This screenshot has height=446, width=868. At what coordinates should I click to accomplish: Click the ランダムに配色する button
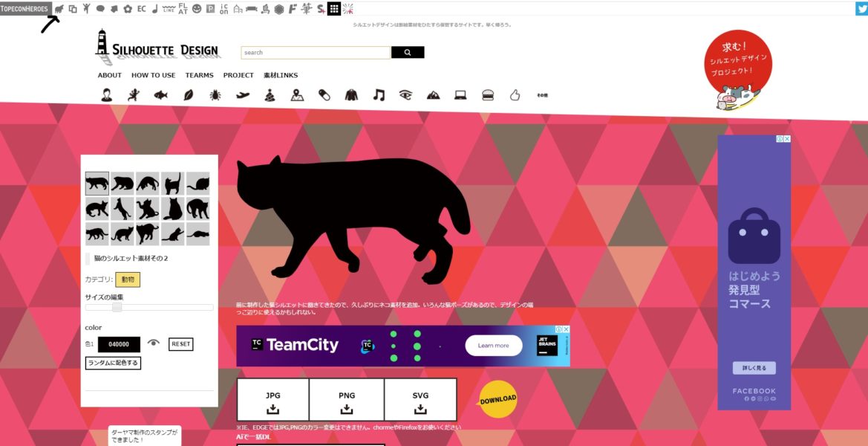coord(113,363)
